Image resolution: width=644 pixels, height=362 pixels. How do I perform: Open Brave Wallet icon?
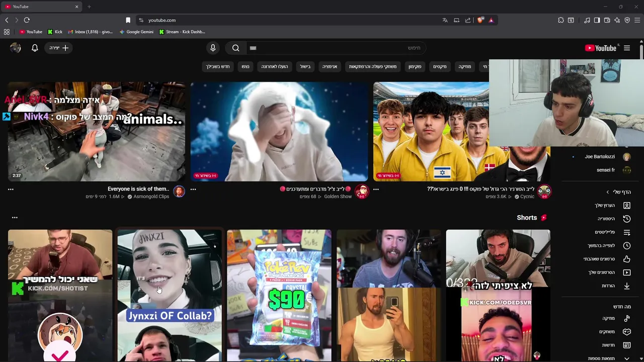coord(607,20)
